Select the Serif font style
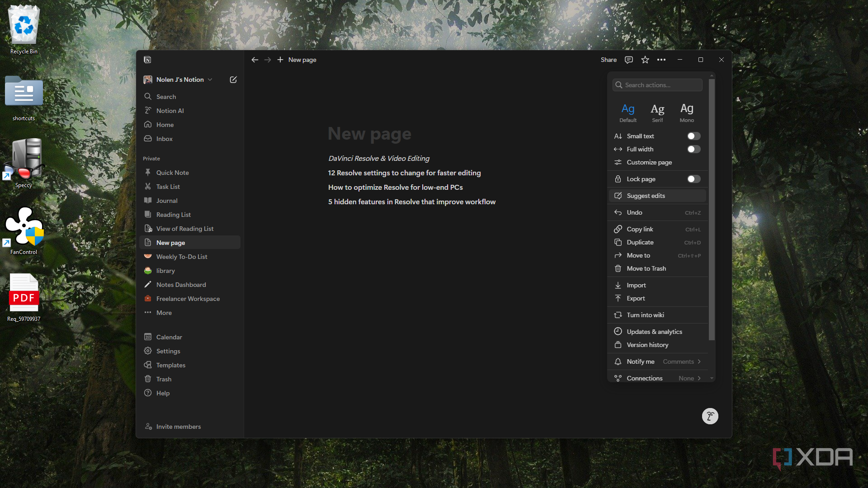This screenshot has width=868, height=488. pos(657,113)
